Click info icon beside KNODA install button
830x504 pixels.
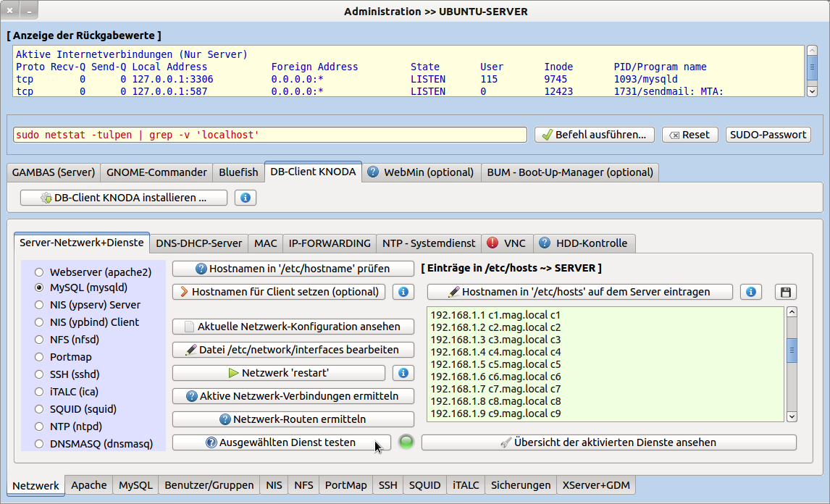click(246, 198)
